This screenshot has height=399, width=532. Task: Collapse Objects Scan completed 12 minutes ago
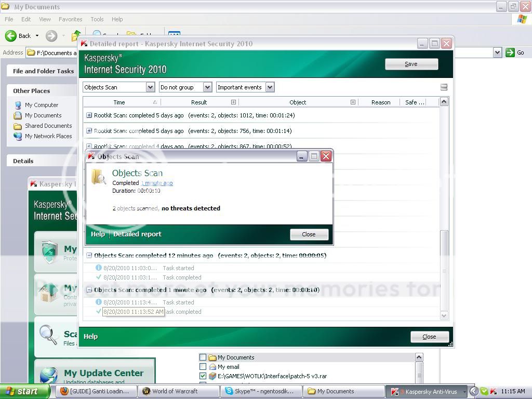coord(89,256)
